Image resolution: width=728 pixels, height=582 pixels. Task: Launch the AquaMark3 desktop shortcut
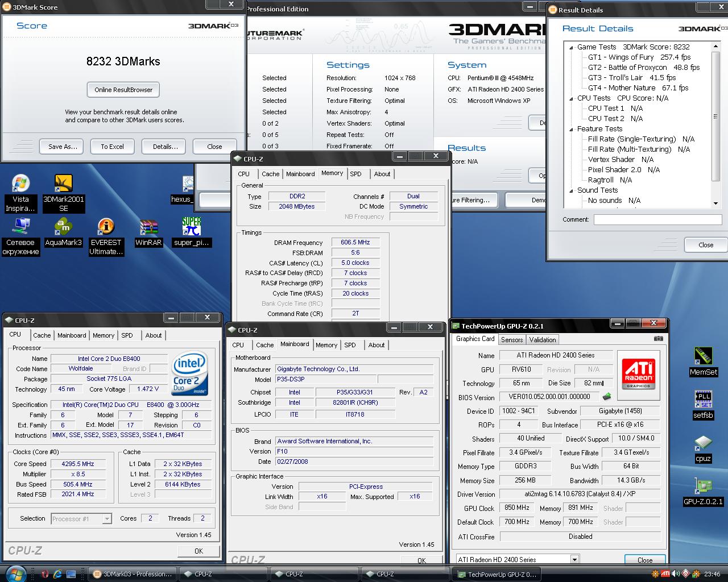(x=63, y=232)
